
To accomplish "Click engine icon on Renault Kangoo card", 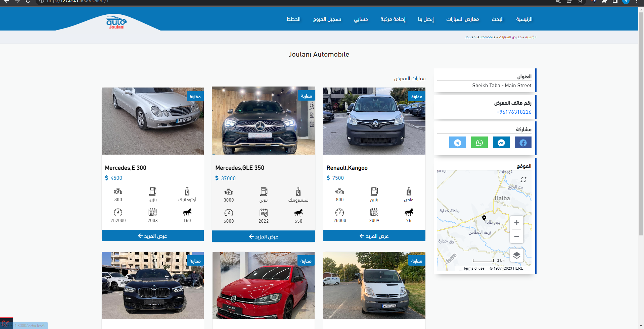I will [x=340, y=191].
